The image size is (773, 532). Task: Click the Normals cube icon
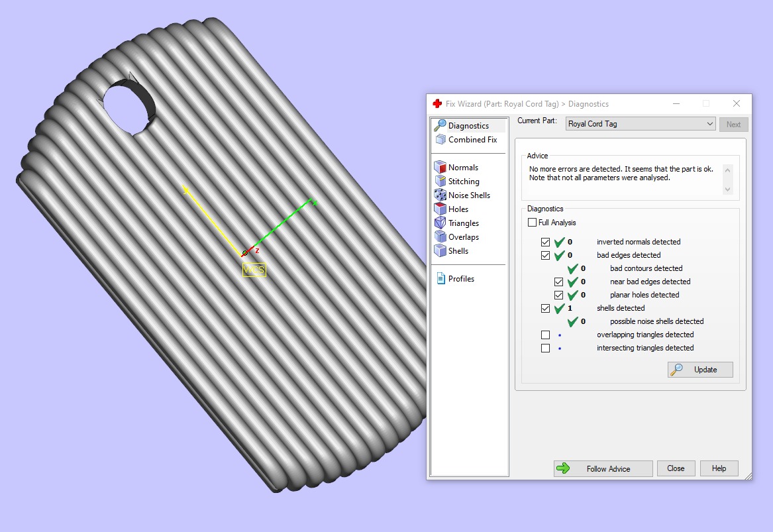coord(440,167)
